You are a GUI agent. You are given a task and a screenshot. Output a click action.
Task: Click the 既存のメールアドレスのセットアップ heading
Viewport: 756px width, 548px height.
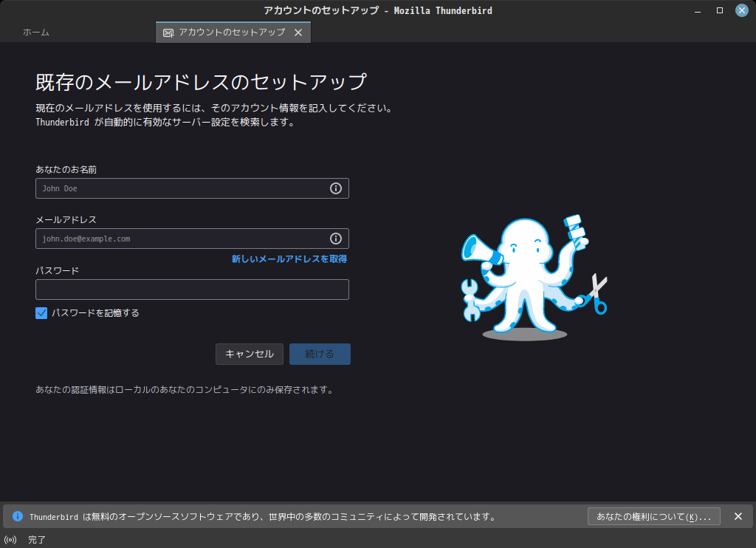click(201, 82)
